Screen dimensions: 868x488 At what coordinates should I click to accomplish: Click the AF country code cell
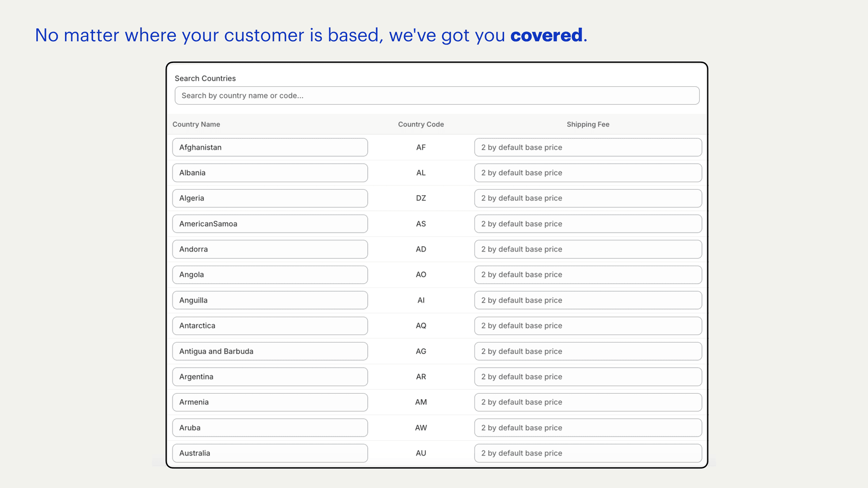coord(421,147)
